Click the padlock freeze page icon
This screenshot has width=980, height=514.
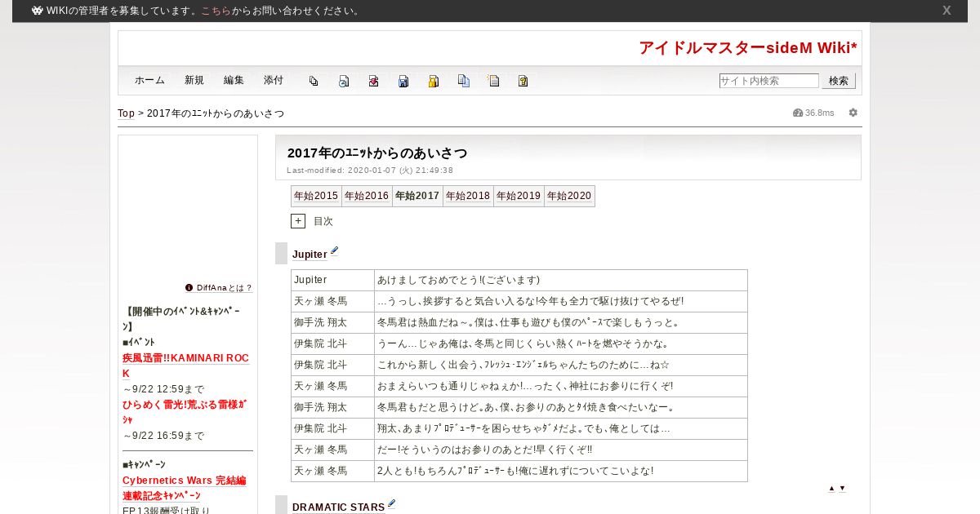pyautogui.click(x=434, y=81)
